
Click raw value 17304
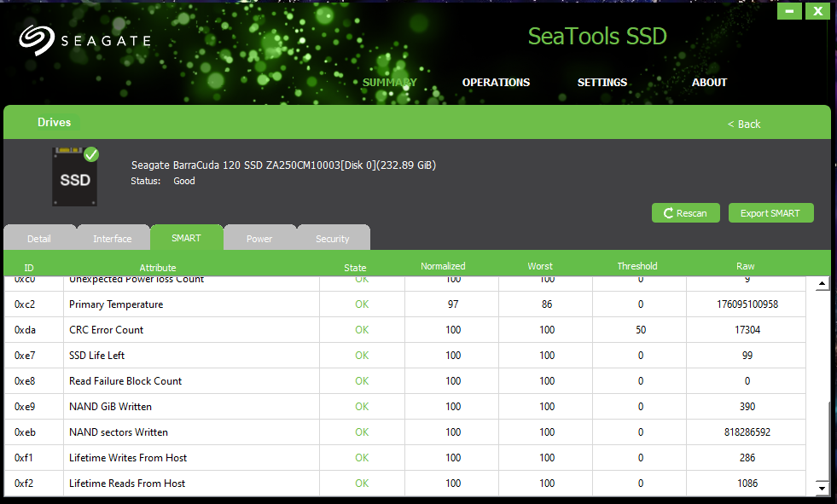click(747, 329)
